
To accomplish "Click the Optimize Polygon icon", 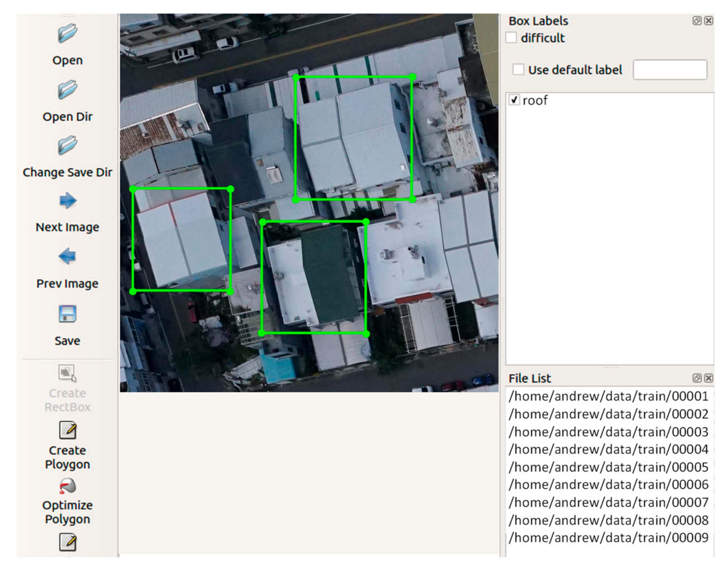I will [68, 486].
